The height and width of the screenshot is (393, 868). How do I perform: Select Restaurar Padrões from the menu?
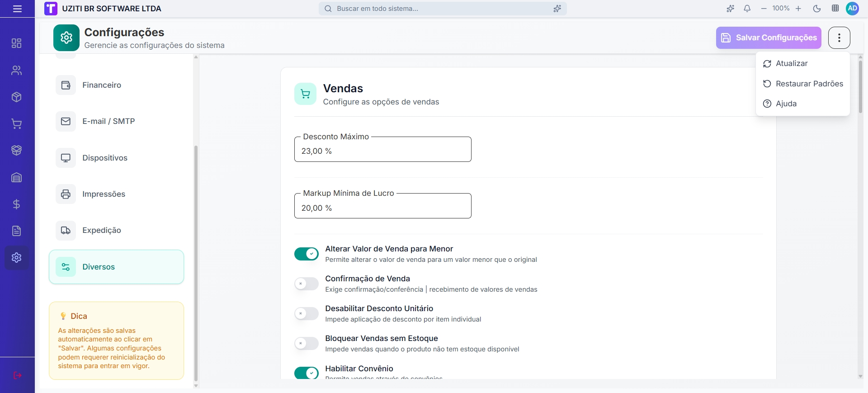click(802, 84)
